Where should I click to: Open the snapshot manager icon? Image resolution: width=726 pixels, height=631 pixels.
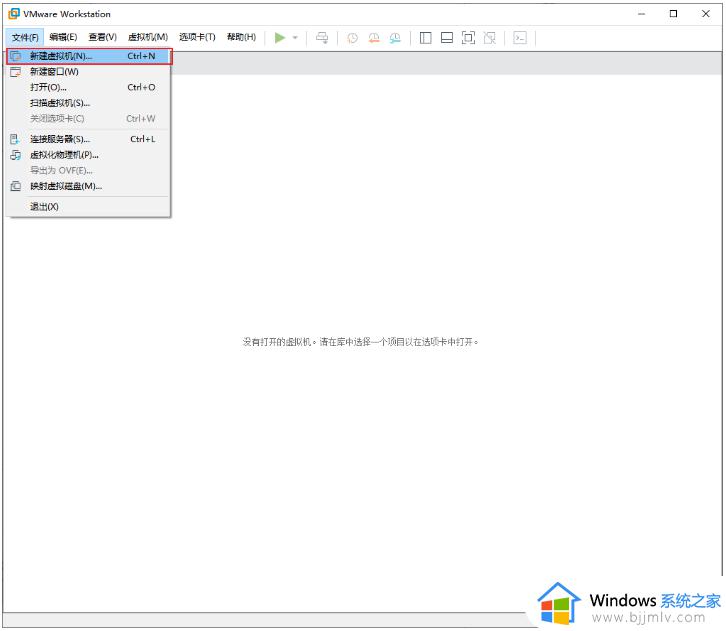click(x=395, y=37)
